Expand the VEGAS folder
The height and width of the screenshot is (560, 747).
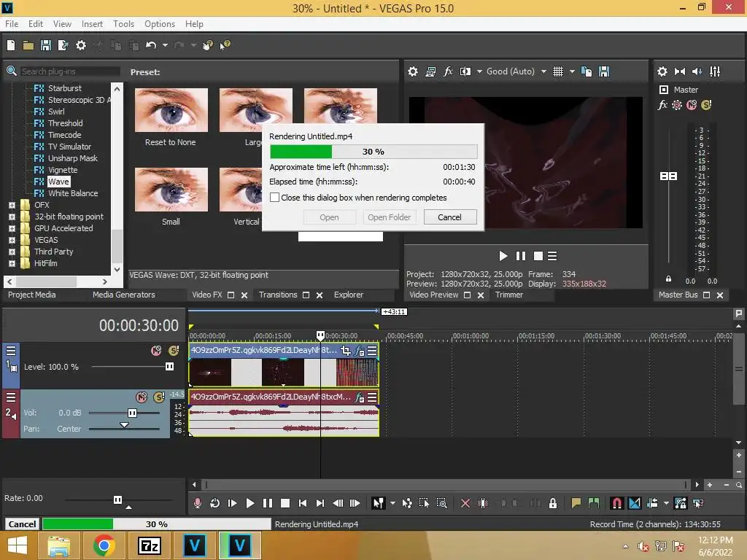click(x=12, y=240)
